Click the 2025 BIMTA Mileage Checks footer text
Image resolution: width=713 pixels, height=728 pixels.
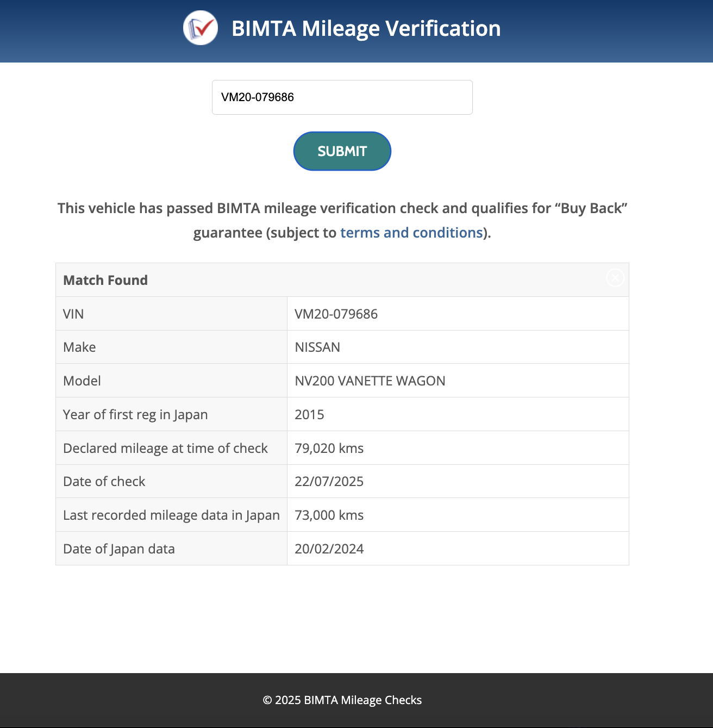coord(342,700)
